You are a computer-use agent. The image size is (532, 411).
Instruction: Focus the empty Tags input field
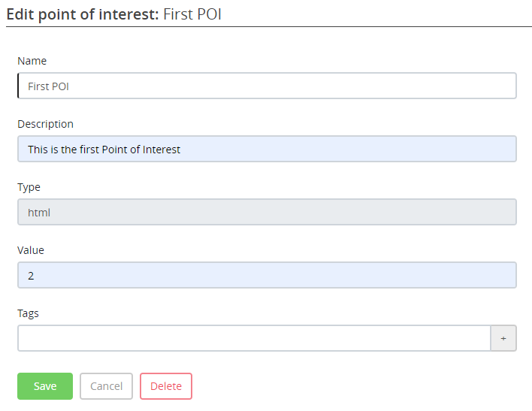(x=254, y=338)
